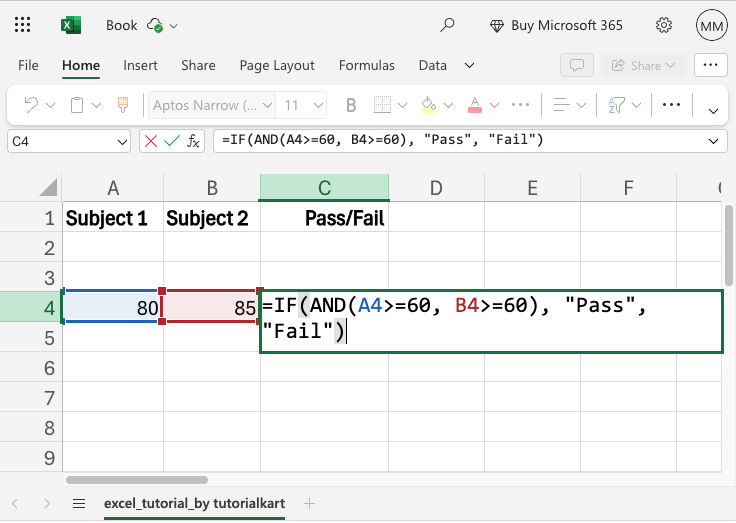Click the vertical scrollbar thumb
Image resolution: width=736 pixels, height=523 pixels.
tap(728, 246)
